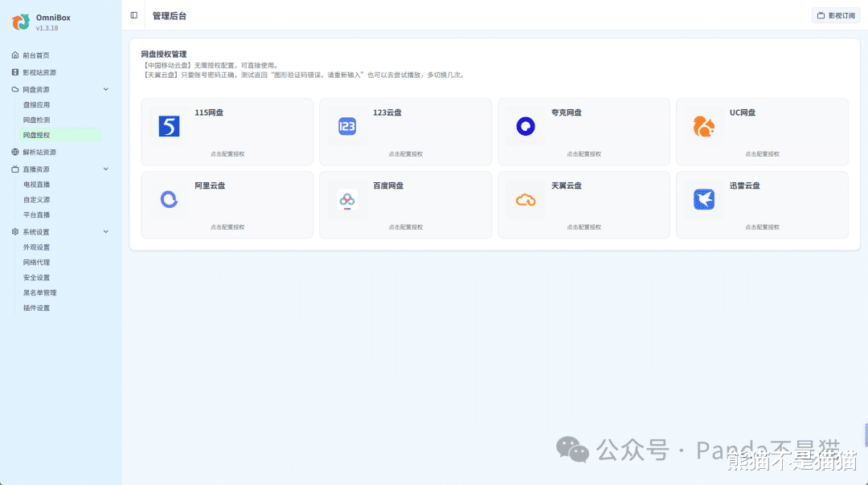Viewport: 868px width, 485px height.
Task: Go to 安全设置
Action: click(x=36, y=278)
